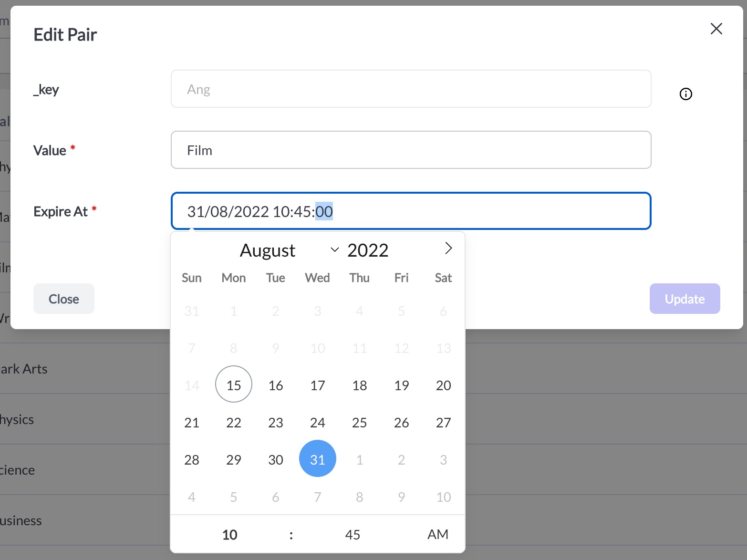
Task: Select August 21 date
Action: coord(192,422)
